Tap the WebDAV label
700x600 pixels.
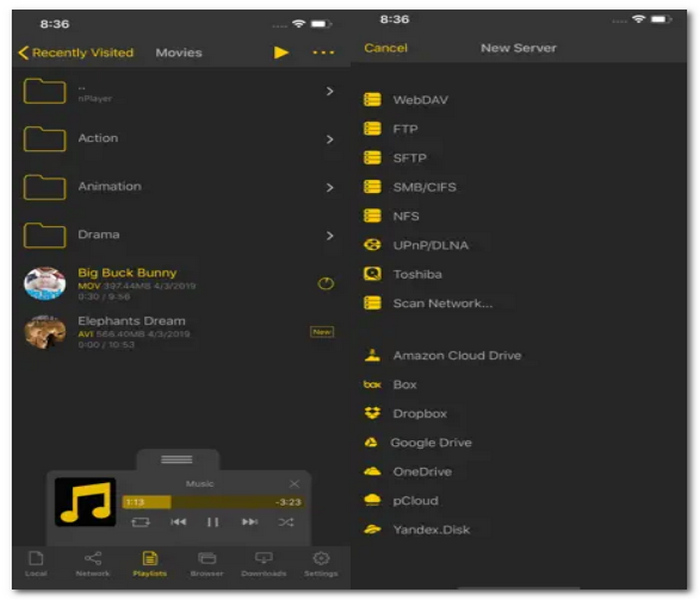point(421,100)
